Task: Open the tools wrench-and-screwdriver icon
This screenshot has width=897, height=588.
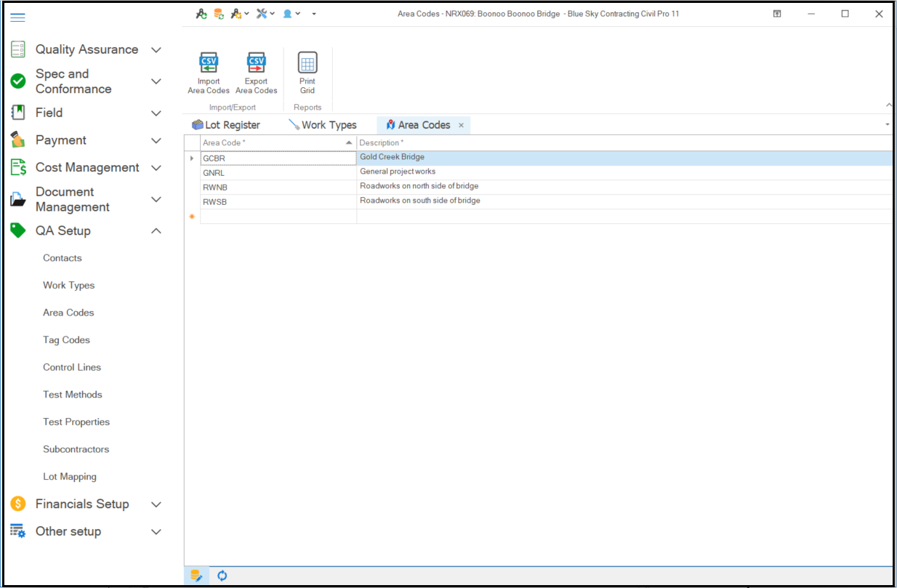Action: (262, 13)
